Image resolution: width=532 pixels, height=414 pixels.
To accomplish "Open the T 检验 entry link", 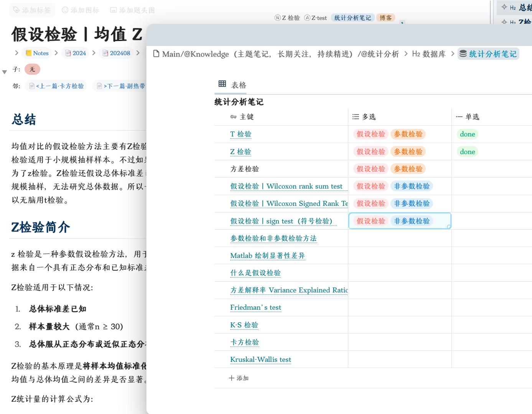I will 240,134.
